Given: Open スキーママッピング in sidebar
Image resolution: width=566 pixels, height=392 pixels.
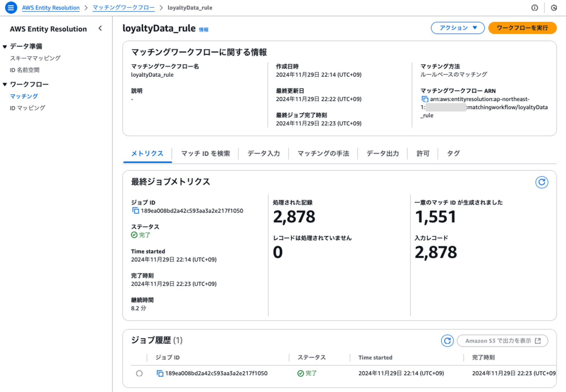Looking at the screenshot, I should [35, 58].
